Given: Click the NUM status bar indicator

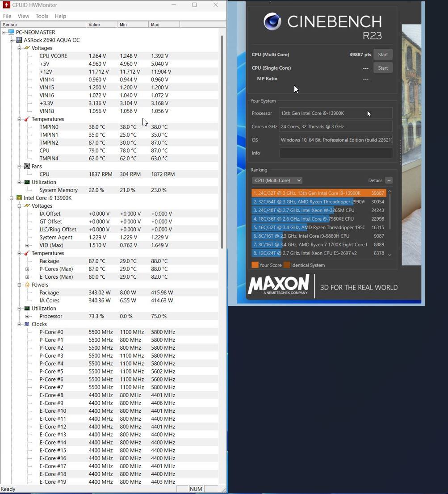Looking at the screenshot, I should coord(196,489).
